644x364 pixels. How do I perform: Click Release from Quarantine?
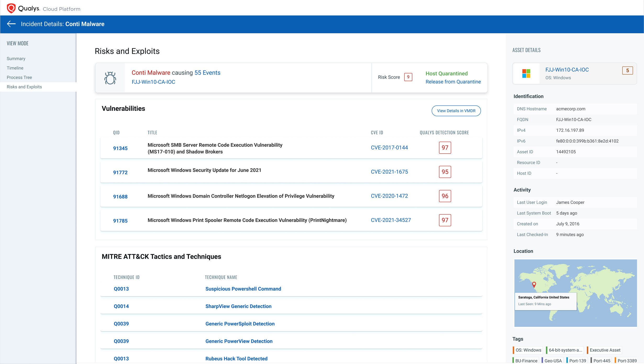point(453,82)
